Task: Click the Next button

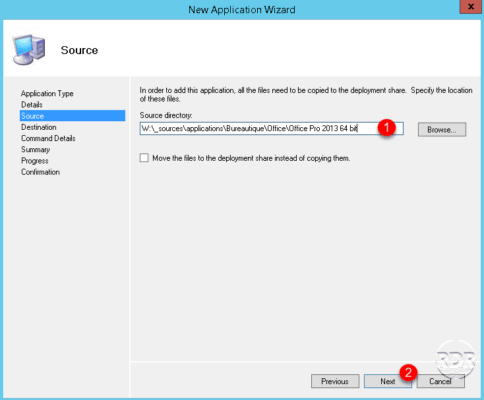Action: point(388,381)
